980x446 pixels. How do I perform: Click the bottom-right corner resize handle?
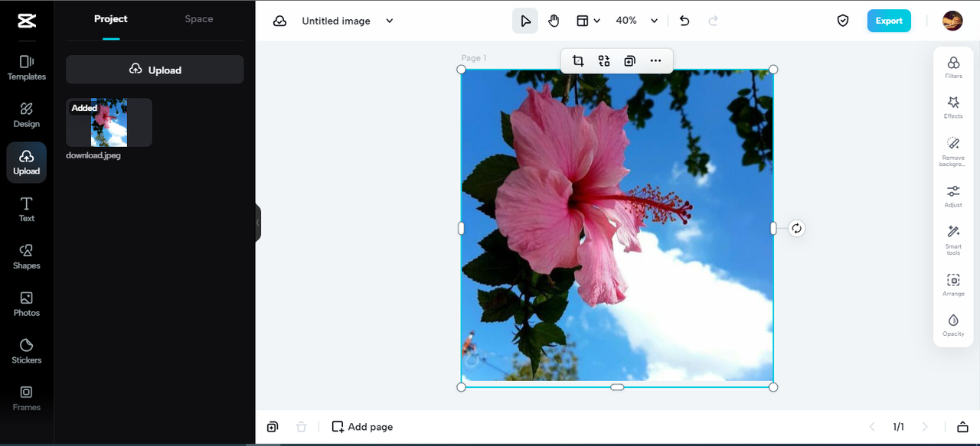pos(773,387)
